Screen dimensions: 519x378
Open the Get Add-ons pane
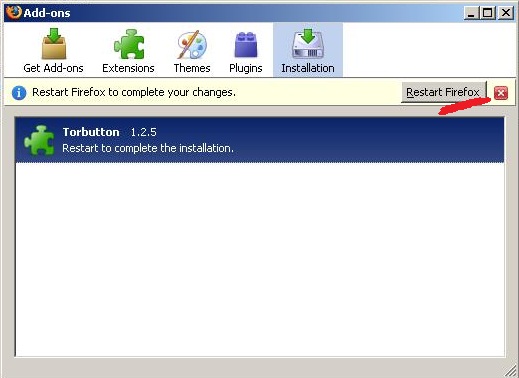[x=53, y=51]
